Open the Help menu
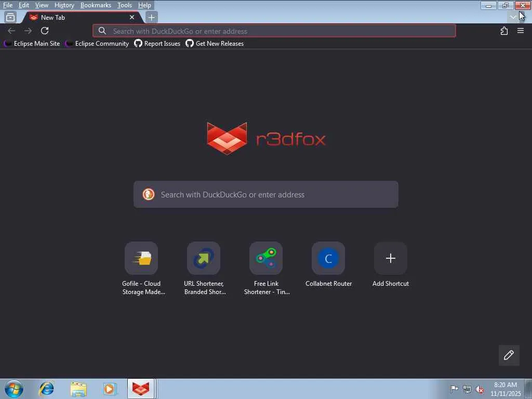532x399 pixels. [144, 5]
